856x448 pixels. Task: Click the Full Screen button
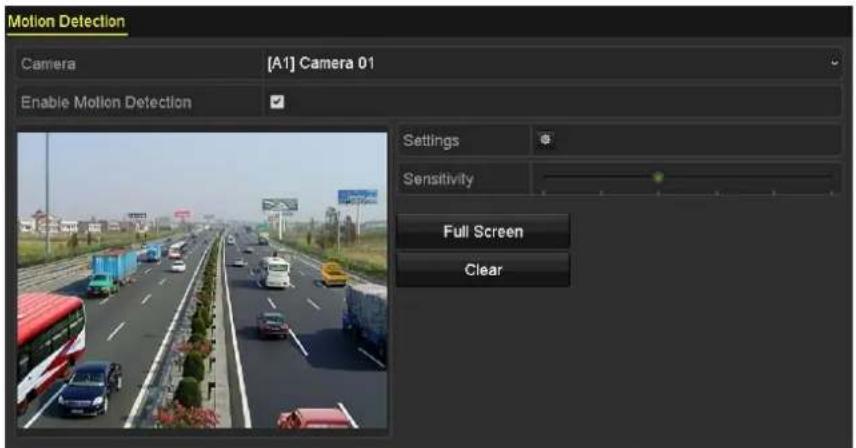(x=483, y=231)
